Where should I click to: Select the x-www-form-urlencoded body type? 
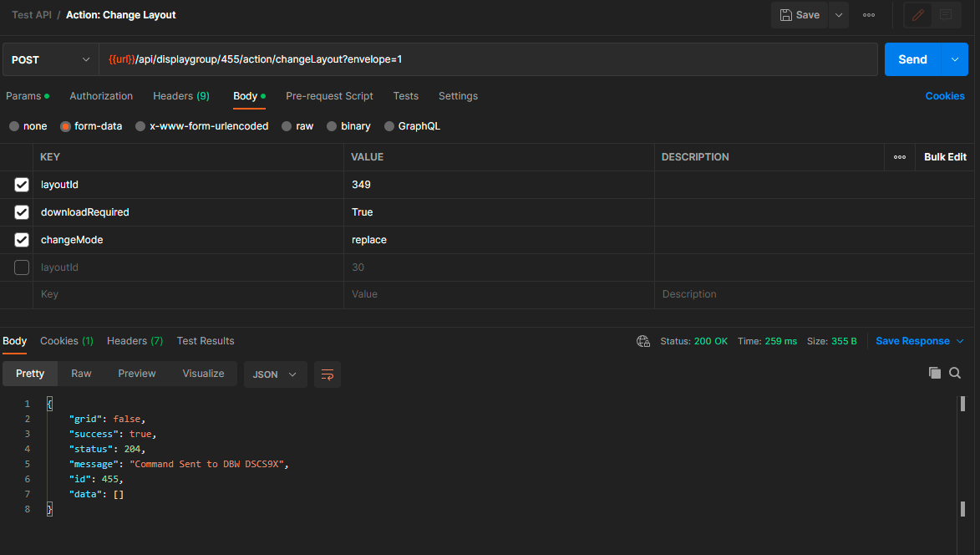202,126
